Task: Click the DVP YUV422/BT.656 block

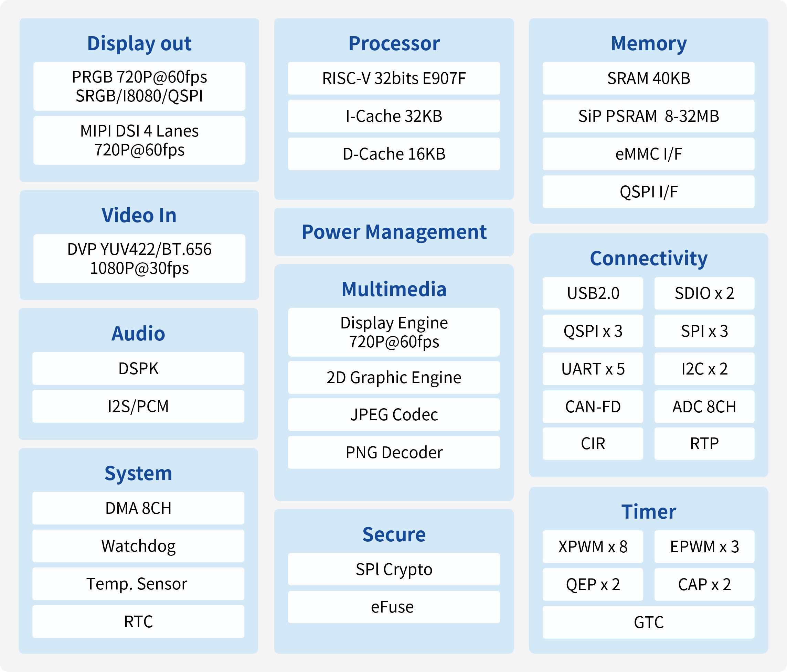Action: 139,259
